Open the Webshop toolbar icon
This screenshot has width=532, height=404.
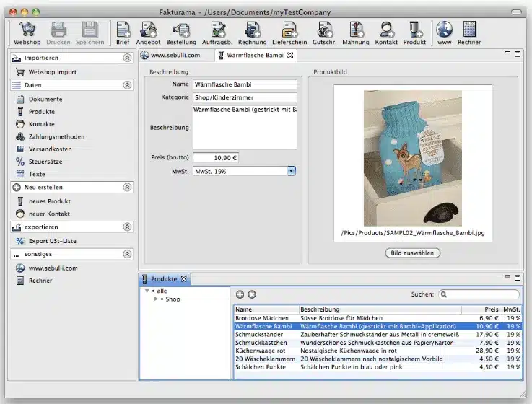click(x=27, y=33)
